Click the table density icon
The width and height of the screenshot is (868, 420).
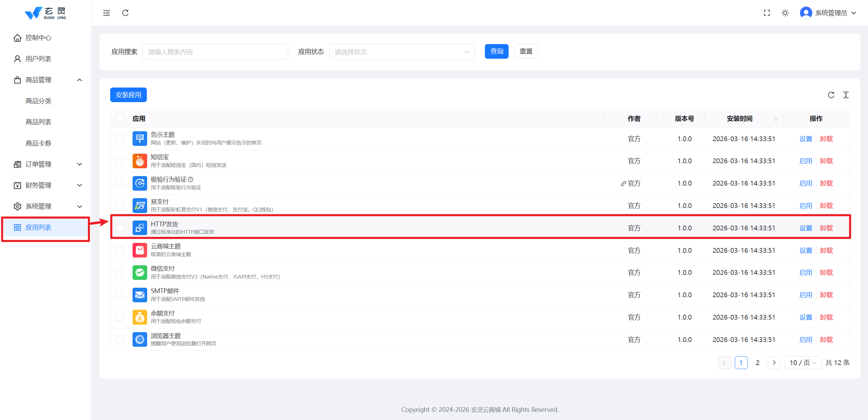point(846,95)
